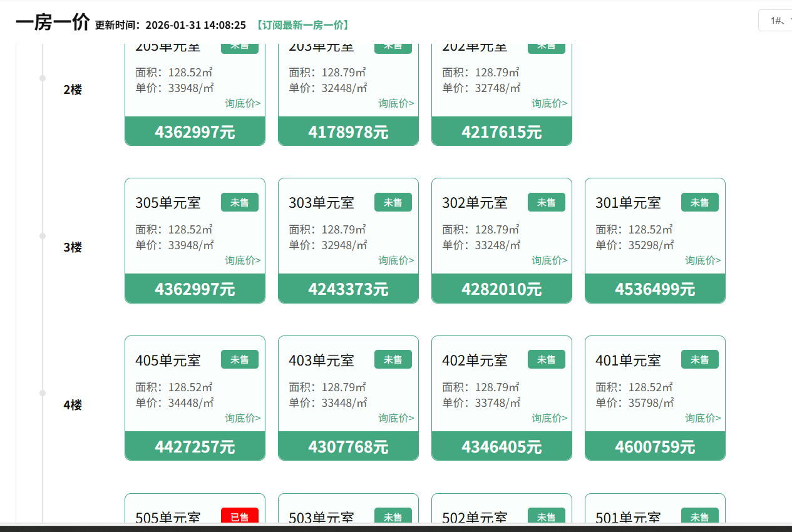Click 询底价 on unit 402 card
Screen dimensions: 792x532
pyautogui.click(x=549, y=418)
